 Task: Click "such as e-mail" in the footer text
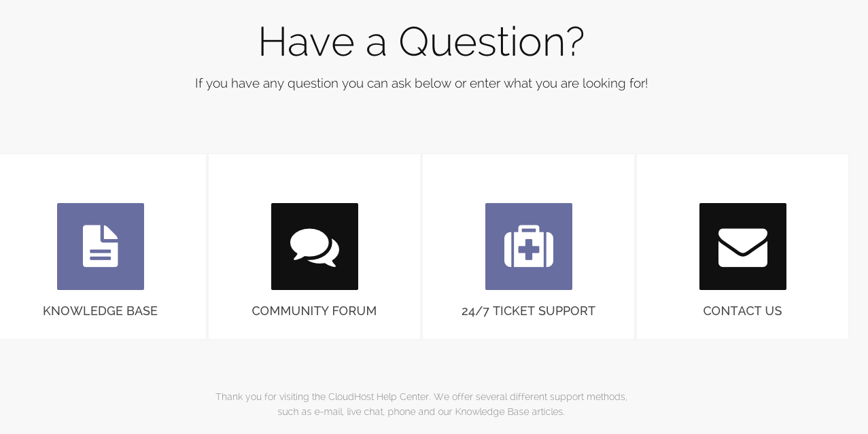(309, 412)
